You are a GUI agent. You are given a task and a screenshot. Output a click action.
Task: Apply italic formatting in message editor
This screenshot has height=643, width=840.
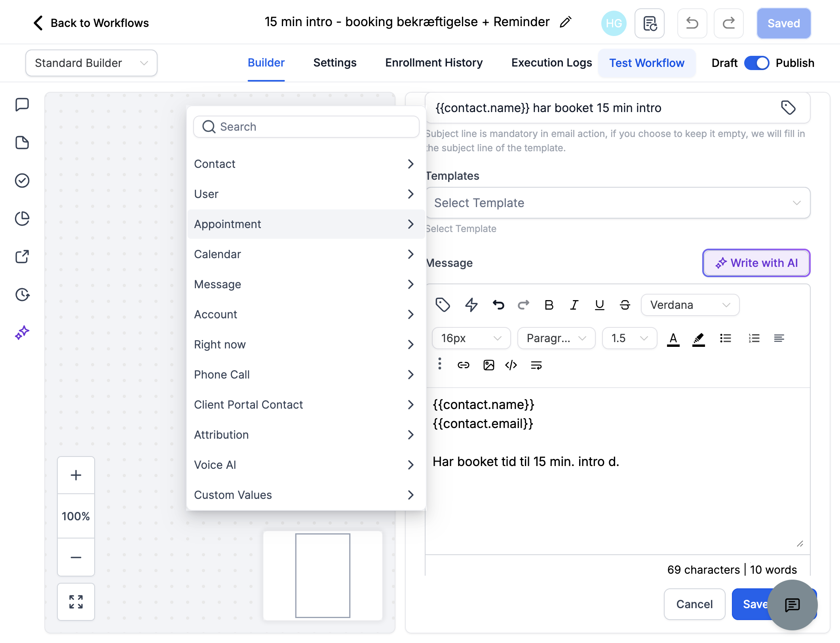(x=574, y=305)
